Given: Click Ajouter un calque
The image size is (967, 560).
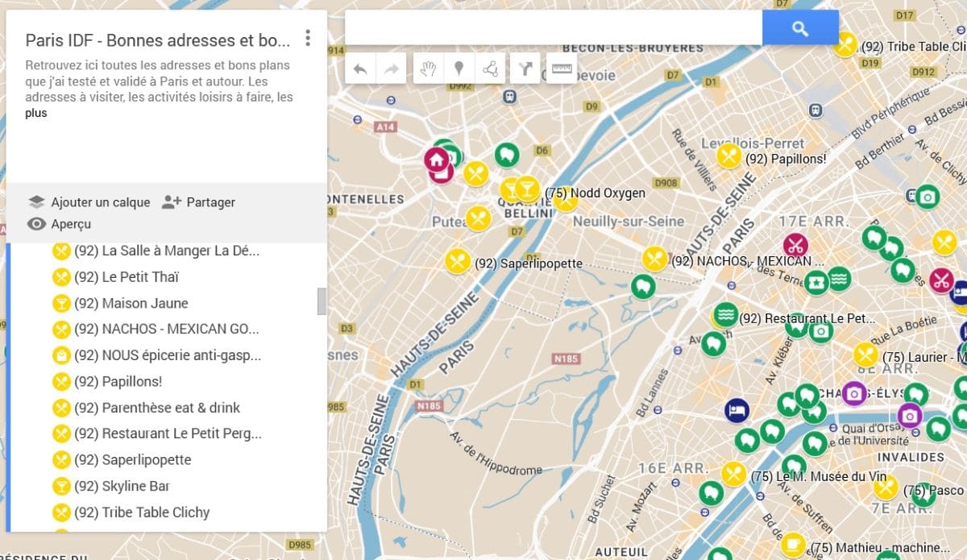Looking at the screenshot, I should [x=89, y=202].
